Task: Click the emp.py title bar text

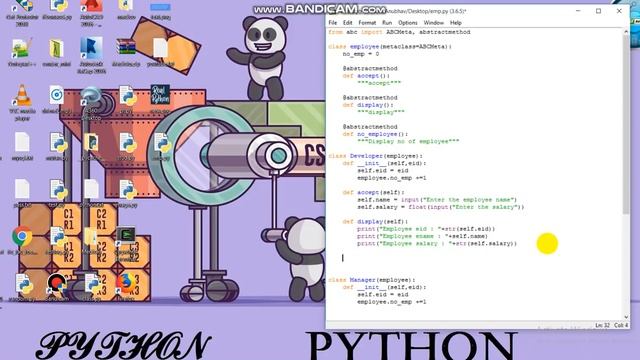Action: pos(425,11)
